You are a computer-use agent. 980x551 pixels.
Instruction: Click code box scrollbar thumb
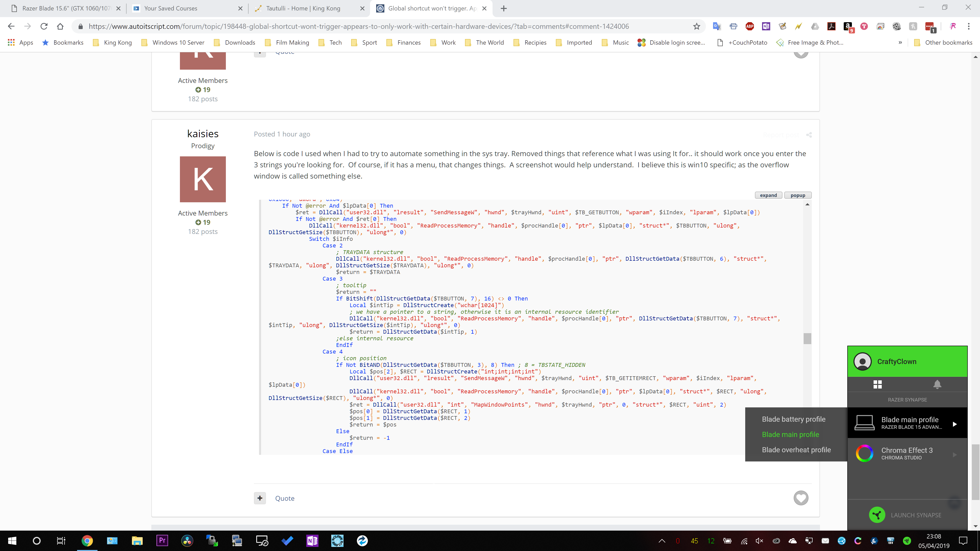tap(807, 339)
